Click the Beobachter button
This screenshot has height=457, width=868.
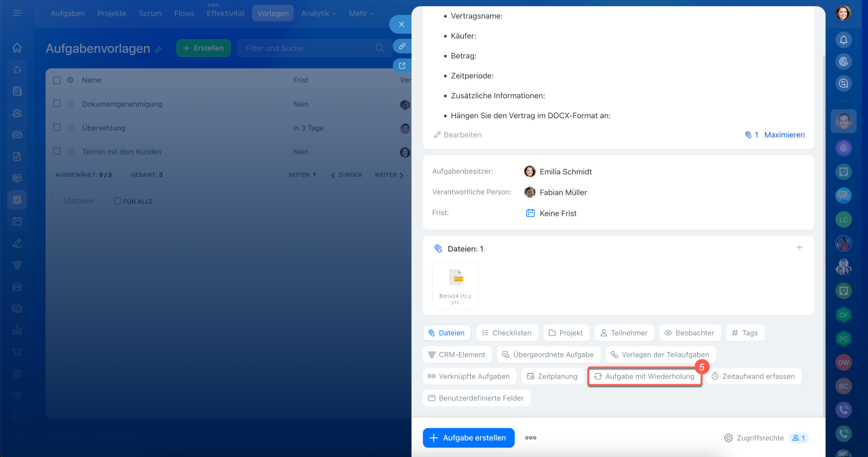(690, 333)
